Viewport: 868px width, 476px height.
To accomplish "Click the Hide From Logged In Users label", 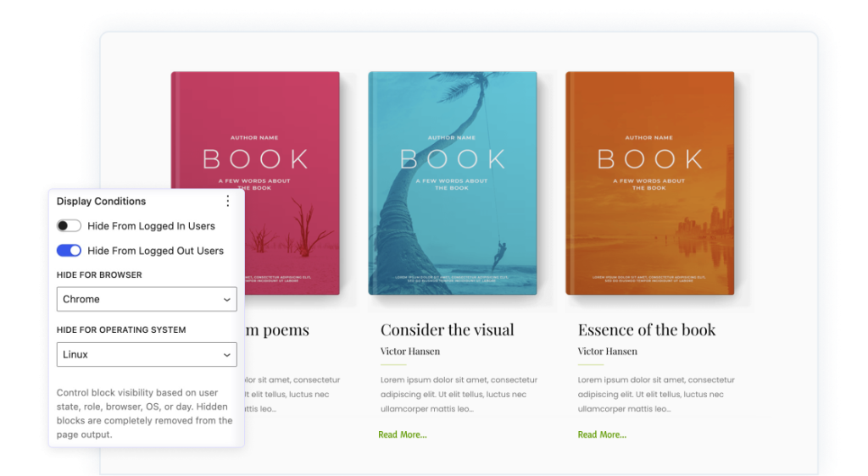I will point(151,226).
